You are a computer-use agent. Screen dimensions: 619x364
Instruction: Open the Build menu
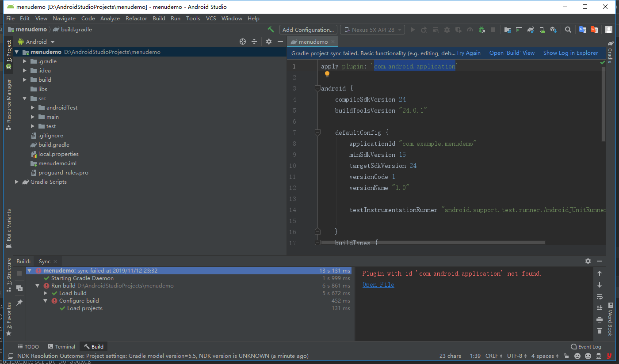pos(159,19)
